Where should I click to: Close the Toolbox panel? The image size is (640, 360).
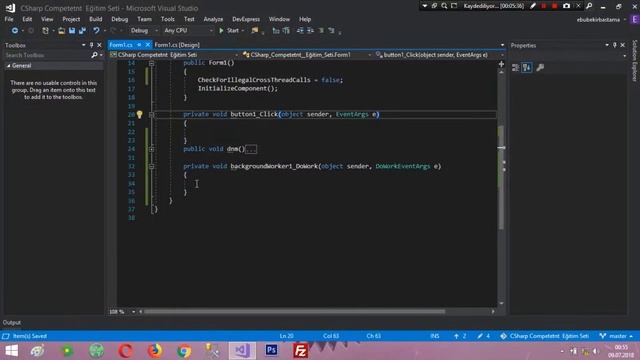tap(99, 45)
